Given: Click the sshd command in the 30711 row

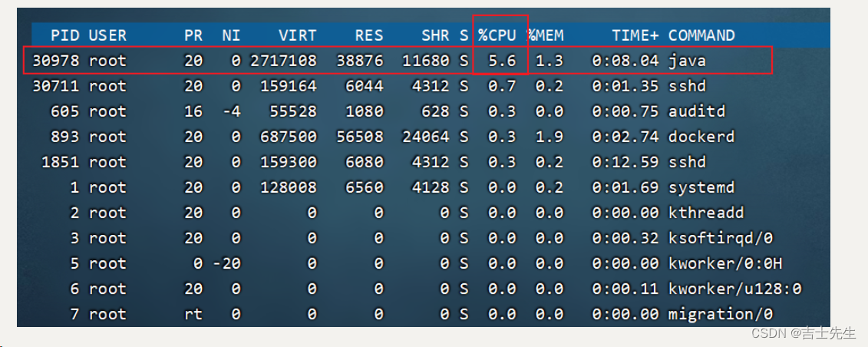Looking at the screenshot, I should point(687,86).
